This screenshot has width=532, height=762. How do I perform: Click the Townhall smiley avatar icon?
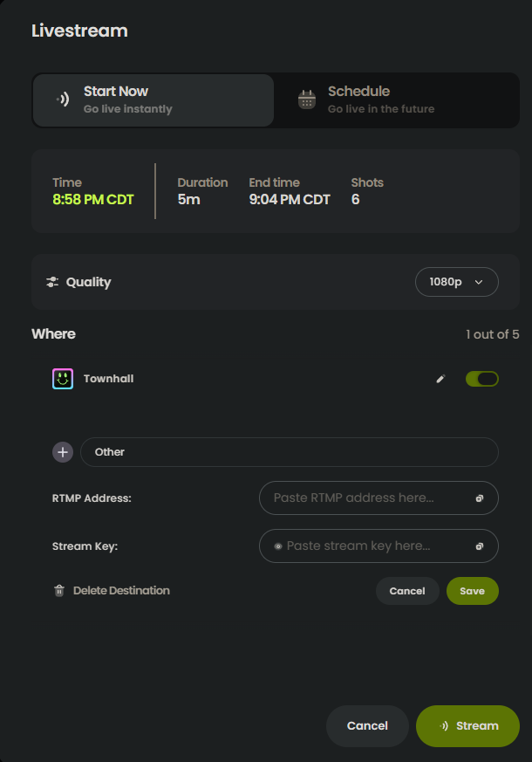tap(63, 379)
